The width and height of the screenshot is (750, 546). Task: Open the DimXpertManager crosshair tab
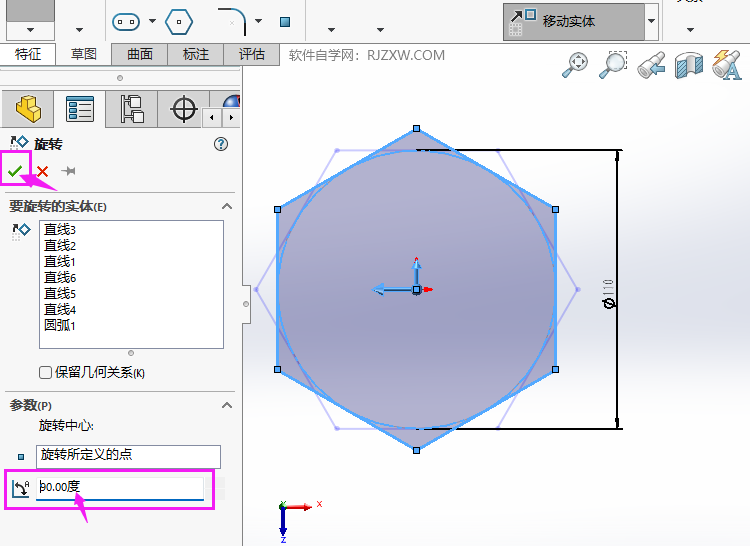pyautogui.click(x=184, y=108)
